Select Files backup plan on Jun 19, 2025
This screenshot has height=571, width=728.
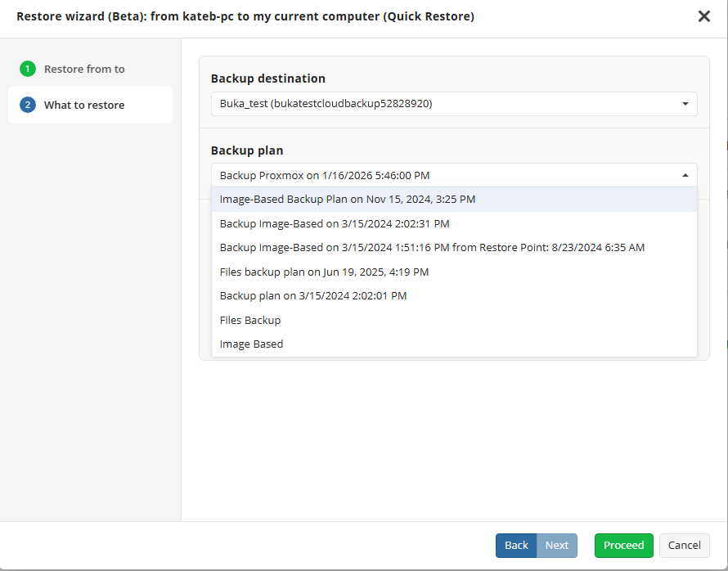coord(324,272)
